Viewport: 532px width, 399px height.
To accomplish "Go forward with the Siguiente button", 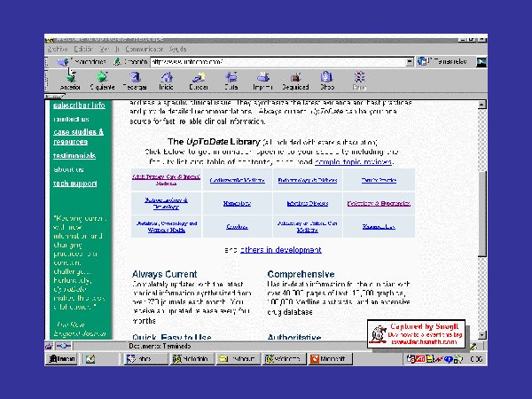I will [102, 81].
